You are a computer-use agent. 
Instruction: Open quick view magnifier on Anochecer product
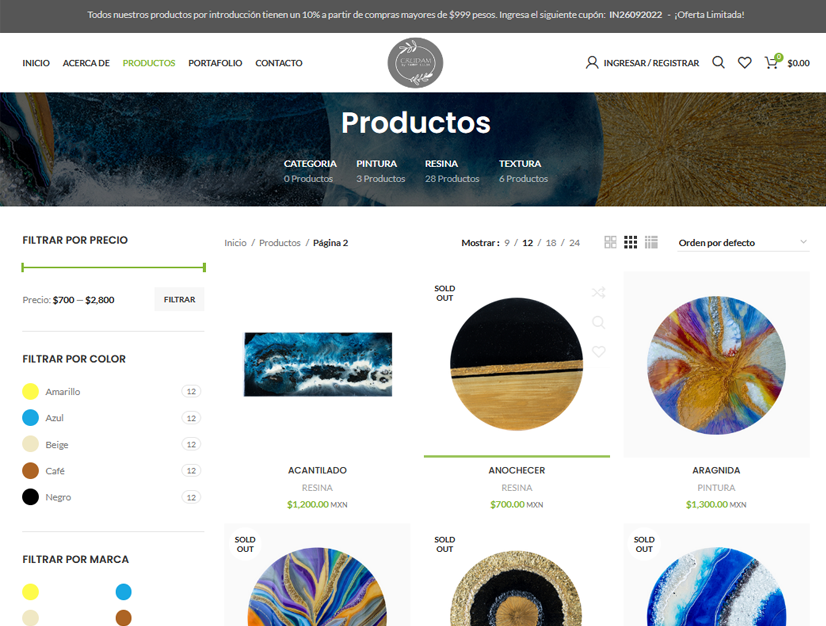(x=598, y=322)
